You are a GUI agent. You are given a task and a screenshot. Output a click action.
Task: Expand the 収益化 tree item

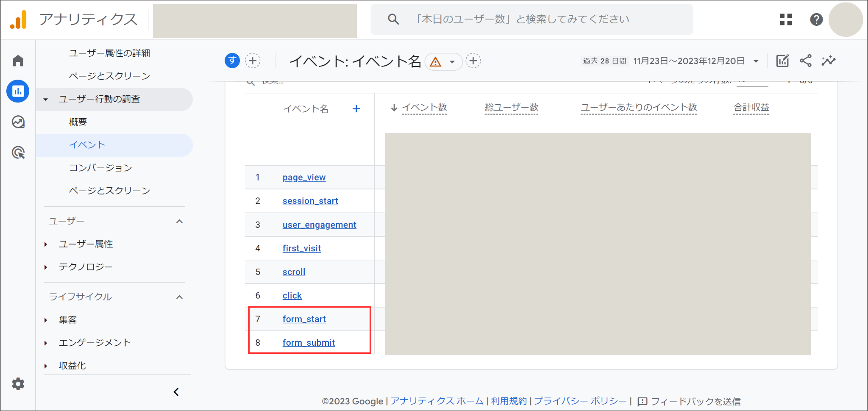coord(46,366)
